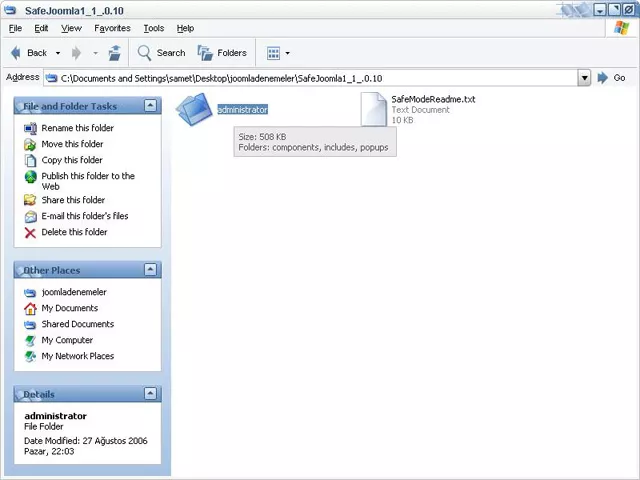Screen dimensions: 640x480
Task: Open the View menu
Action: 71,28
